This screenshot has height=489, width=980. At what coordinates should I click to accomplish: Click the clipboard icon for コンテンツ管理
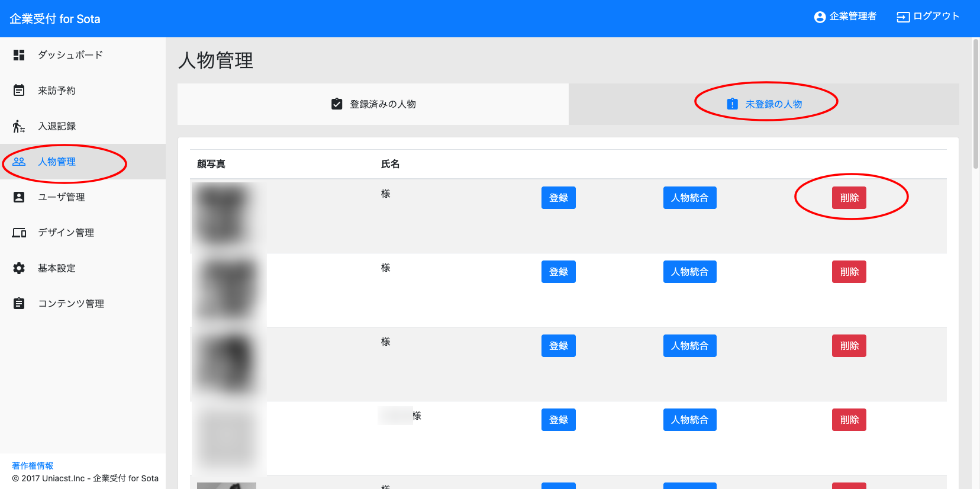(x=19, y=304)
